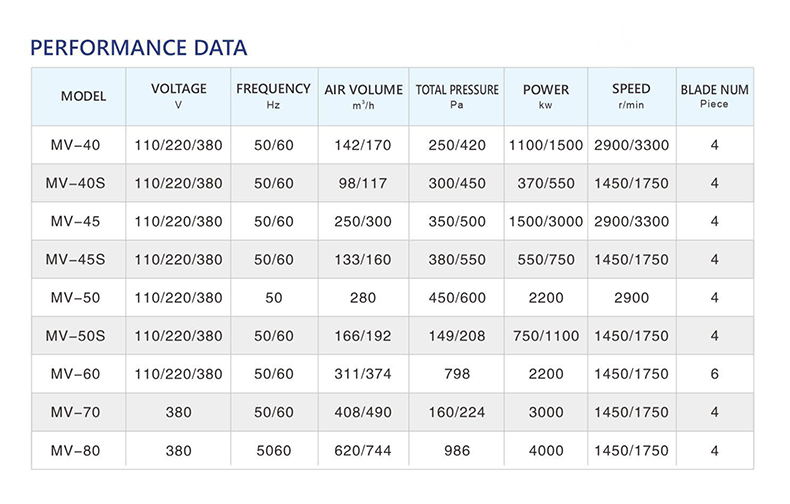The image size is (790, 504).
Task: Click the 4000 power value
Action: click(545, 450)
